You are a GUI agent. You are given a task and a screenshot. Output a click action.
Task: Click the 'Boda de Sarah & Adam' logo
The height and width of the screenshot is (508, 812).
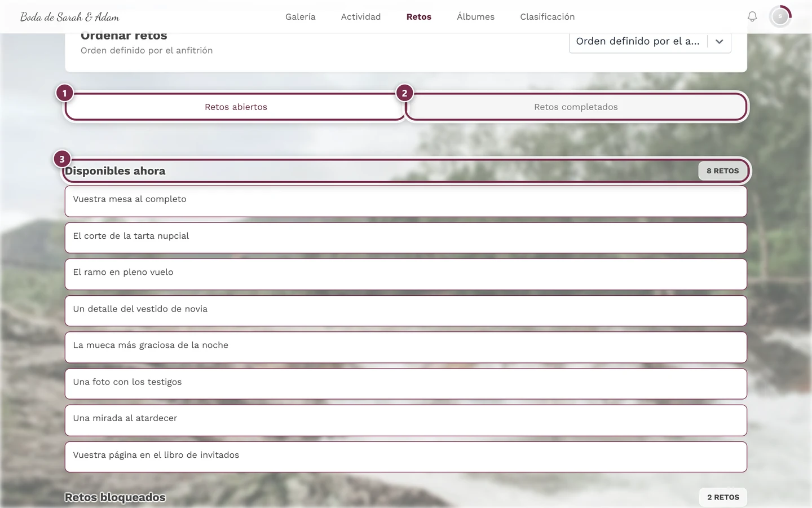pos(70,17)
